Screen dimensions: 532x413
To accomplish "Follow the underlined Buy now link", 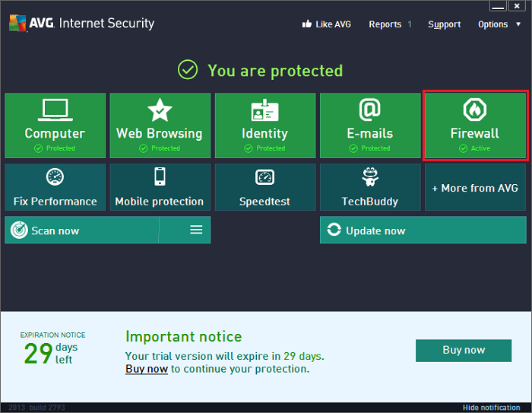I will (147, 369).
